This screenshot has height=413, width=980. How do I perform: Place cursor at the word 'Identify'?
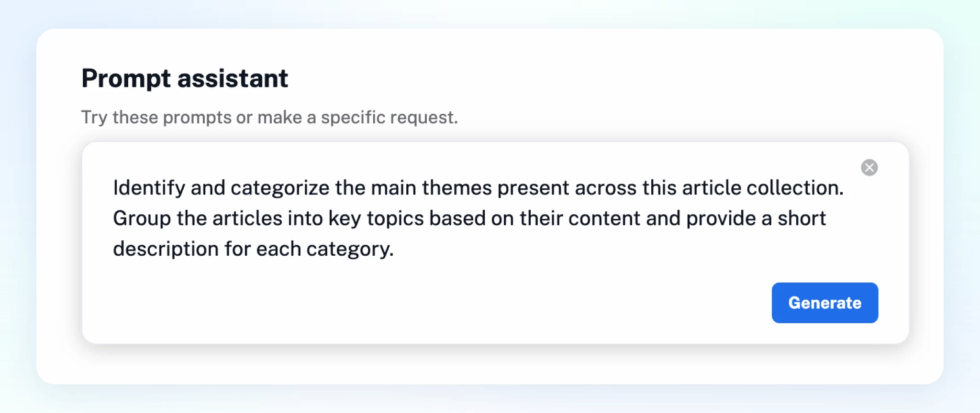(149, 188)
